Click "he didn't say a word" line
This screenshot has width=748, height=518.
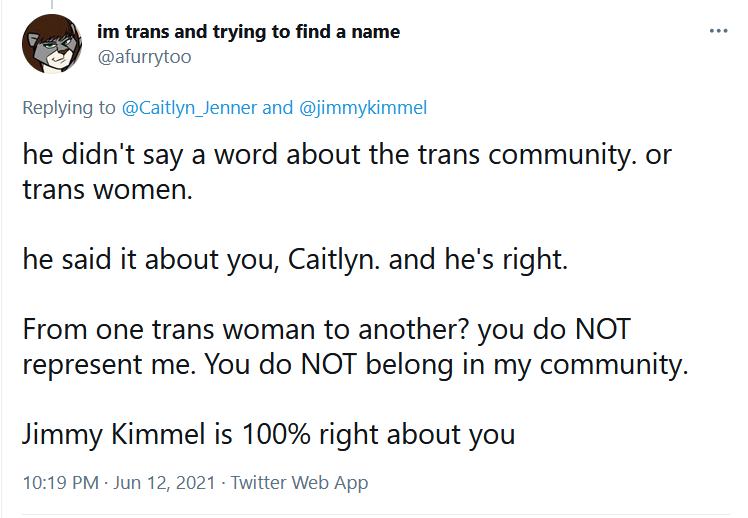pyautogui.click(x=347, y=155)
